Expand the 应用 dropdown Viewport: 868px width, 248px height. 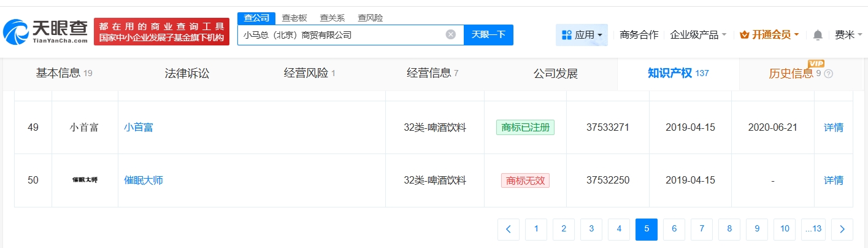pos(582,35)
